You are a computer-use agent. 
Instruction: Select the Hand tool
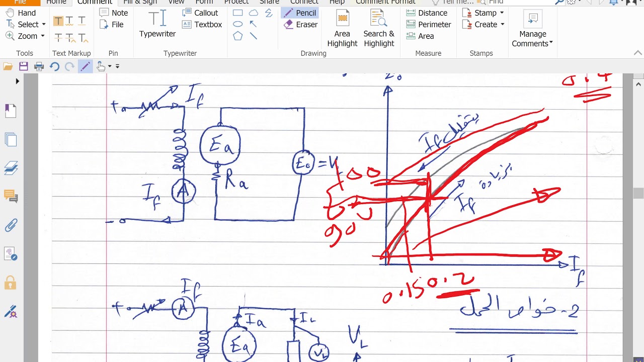click(x=21, y=13)
